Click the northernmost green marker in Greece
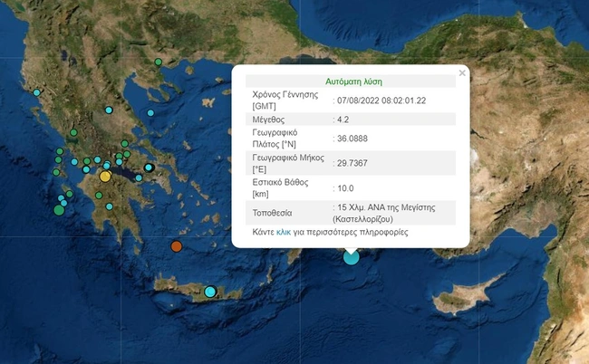 (158, 62)
